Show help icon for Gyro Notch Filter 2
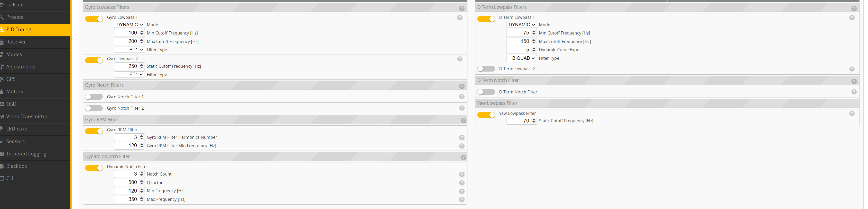 click(x=462, y=108)
